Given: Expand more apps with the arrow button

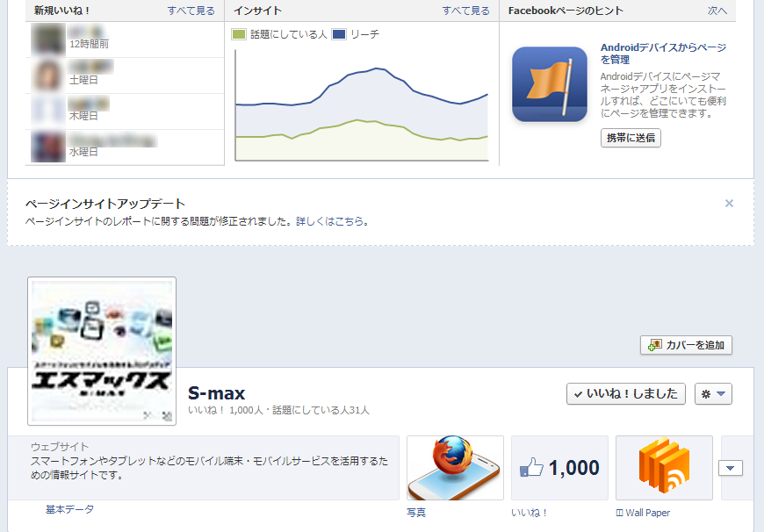Looking at the screenshot, I should pyautogui.click(x=731, y=468).
